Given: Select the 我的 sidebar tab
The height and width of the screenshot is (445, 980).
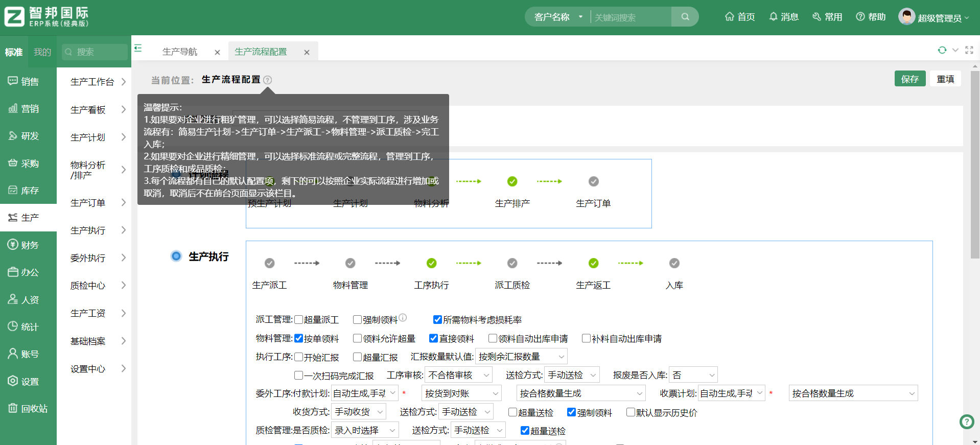Looking at the screenshot, I should [42, 52].
